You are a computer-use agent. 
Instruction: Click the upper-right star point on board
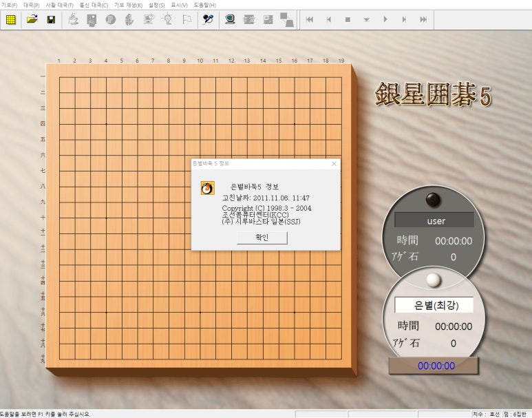pyautogui.click(x=294, y=124)
